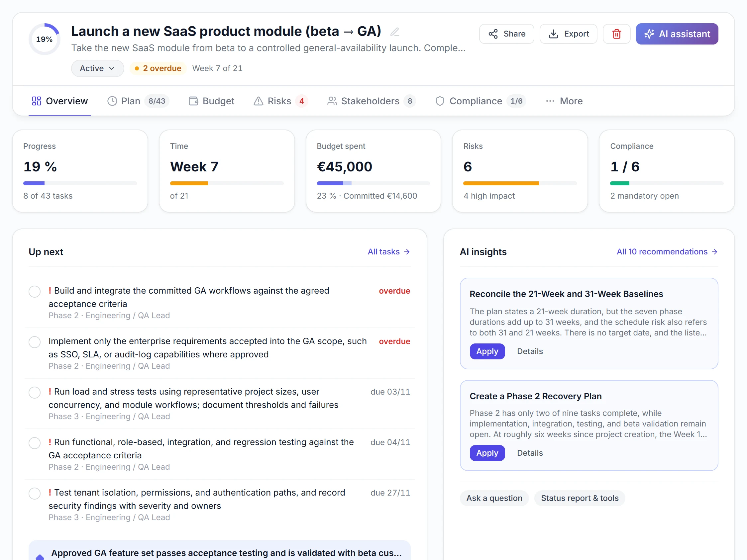Open the Time Week 7 card

(x=227, y=171)
